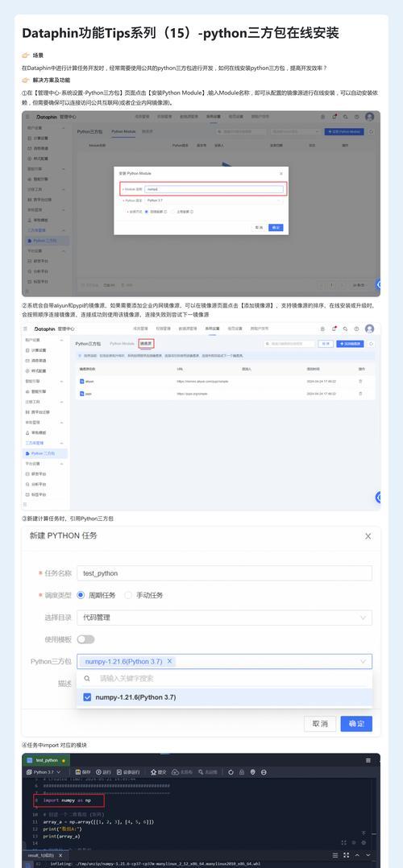Click the notification bell in second screenshot header
The height and width of the screenshot is (868, 403).
[x=334, y=329]
